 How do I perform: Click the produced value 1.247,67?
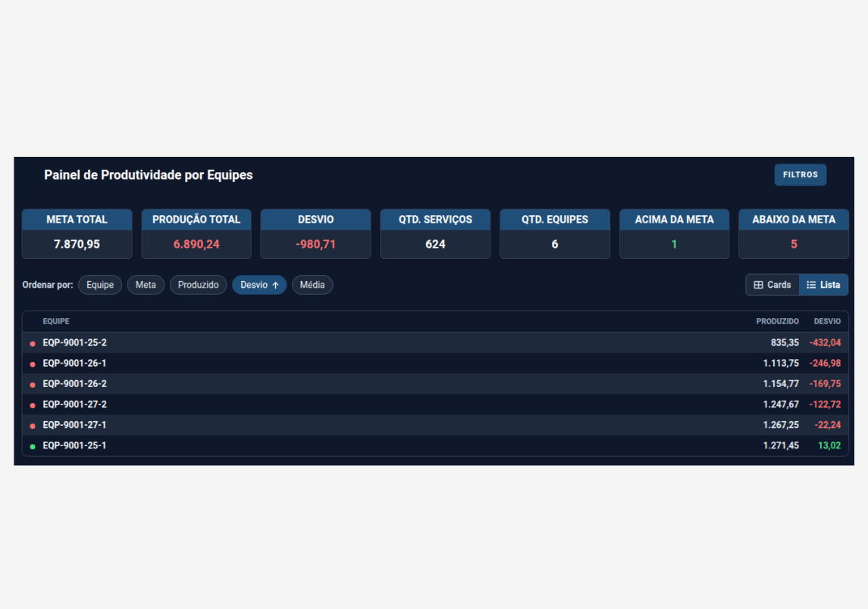(x=781, y=404)
